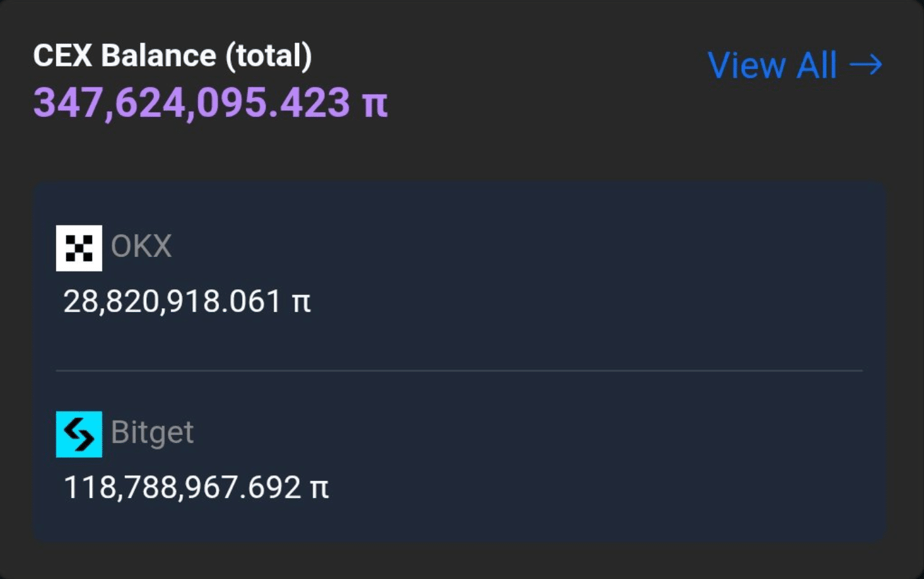The height and width of the screenshot is (579, 924).
Task: Click the right arrow beside View All
Action: coord(865,64)
